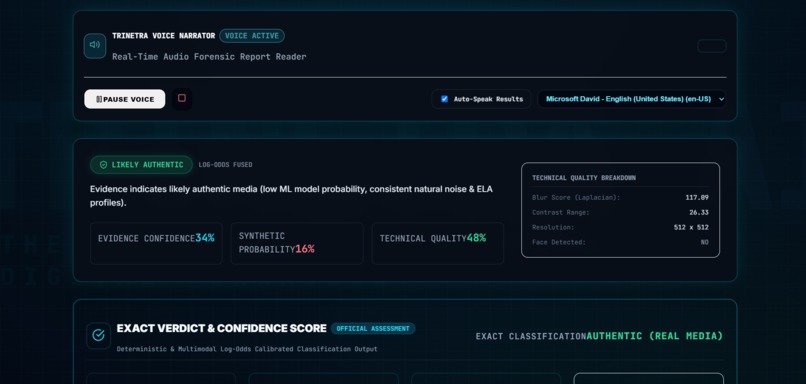
Task: Select the Synthetic Probability 16% card
Action: tap(297, 243)
